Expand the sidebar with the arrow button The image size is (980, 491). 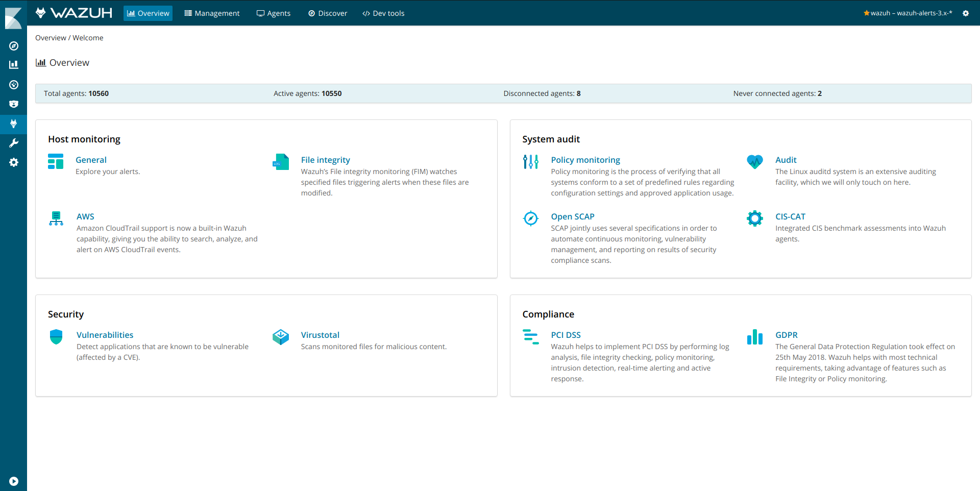pyautogui.click(x=14, y=481)
